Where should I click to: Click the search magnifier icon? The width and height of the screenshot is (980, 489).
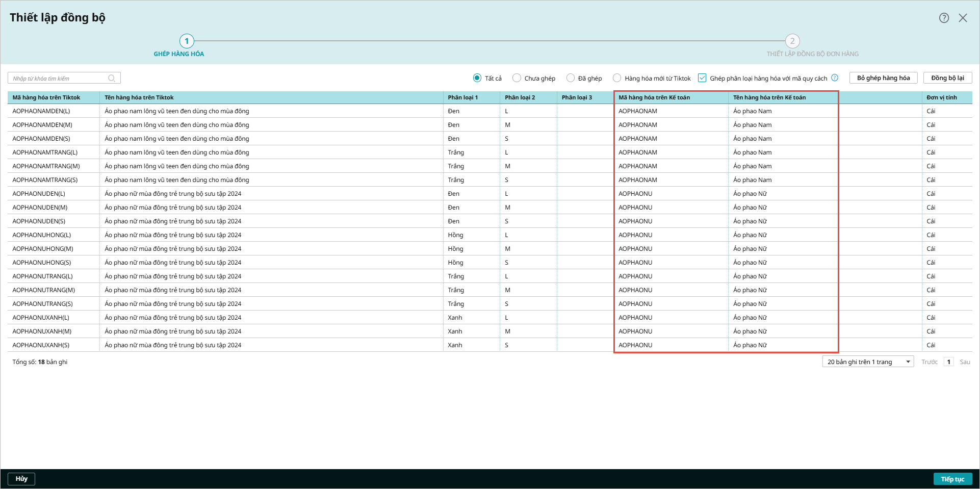112,78
